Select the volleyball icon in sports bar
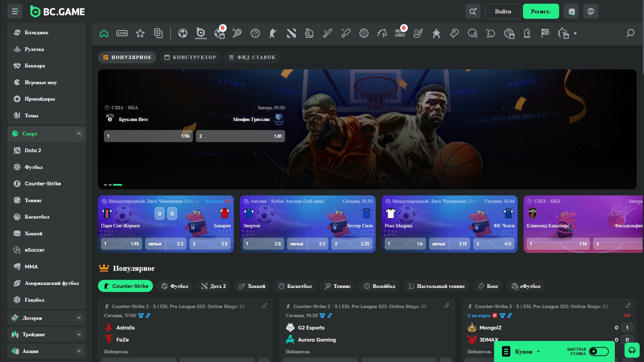 (x=364, y=33)
